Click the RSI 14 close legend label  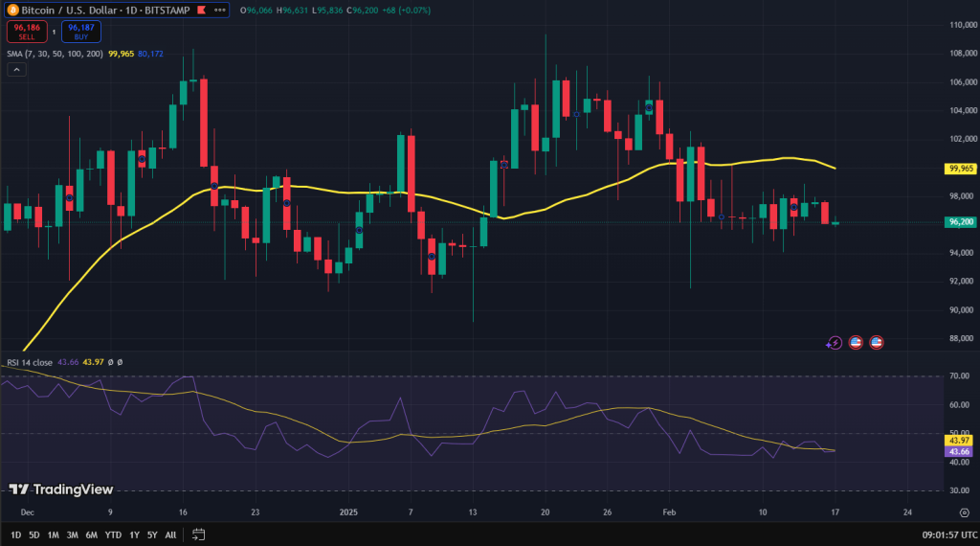click(x=30, y=363)
